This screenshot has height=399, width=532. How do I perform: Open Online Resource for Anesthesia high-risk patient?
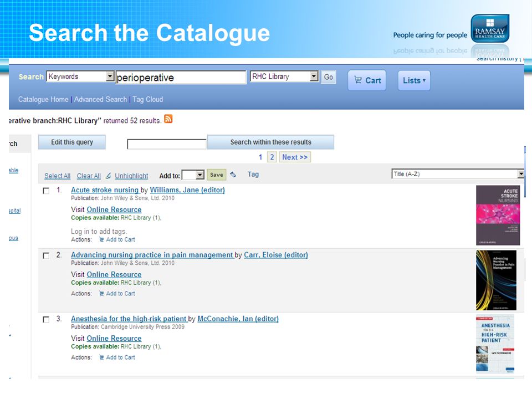click(114, 338)
